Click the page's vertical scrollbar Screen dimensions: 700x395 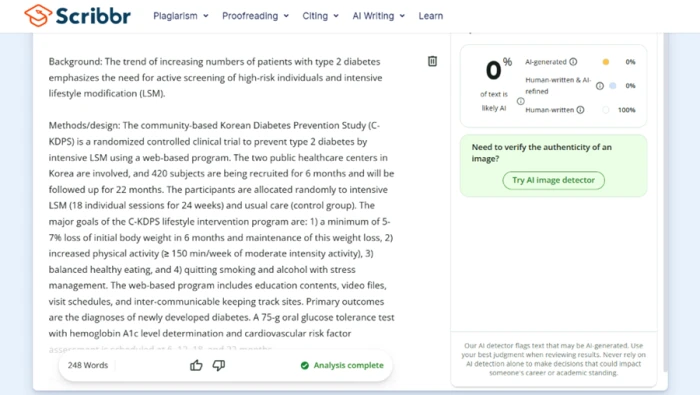[x=666, y=201]
